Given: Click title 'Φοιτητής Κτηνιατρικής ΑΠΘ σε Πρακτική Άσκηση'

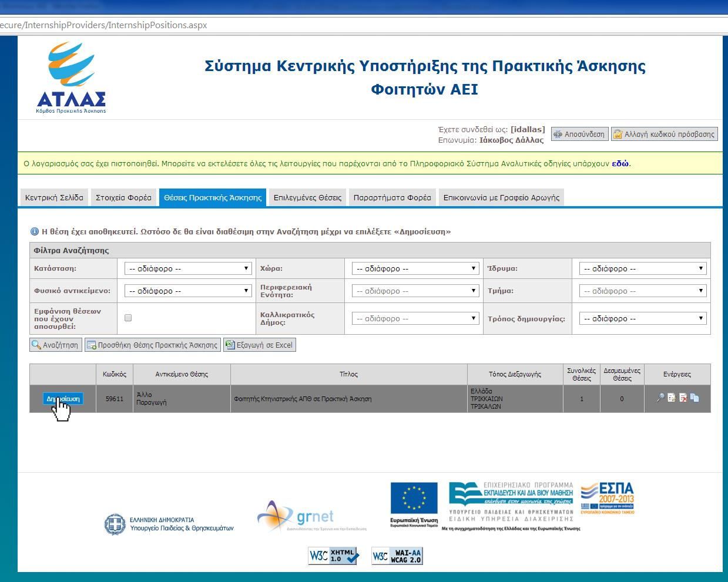Looking at the screenshot, I should click(303, 399).
